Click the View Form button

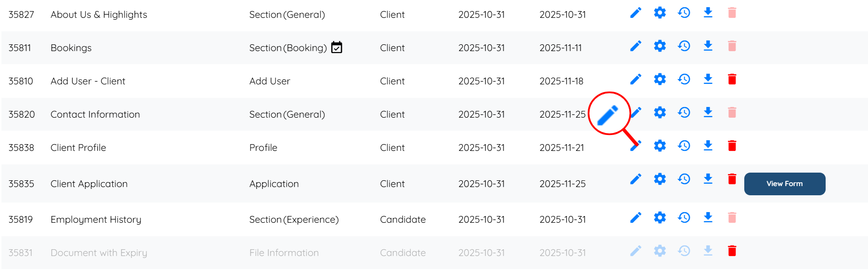coord(784,184)
